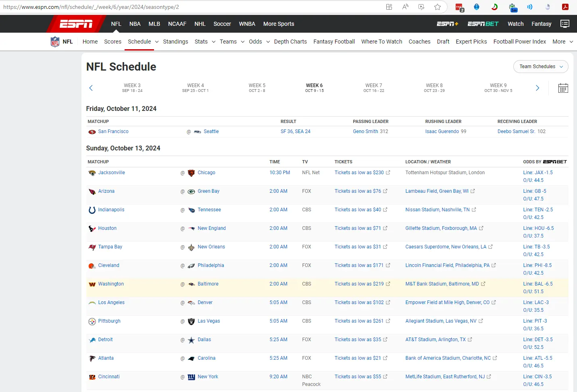Expand the Teams submenu chevron
577x392 pixels.
[242, 42]
